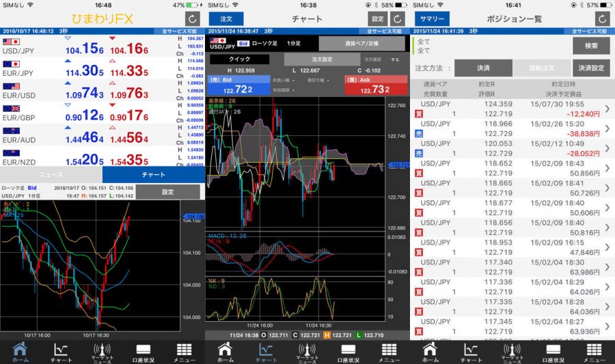The width and height of the screenshot is (615, 364).
Task: Select メニュー icon in ポジション一覧 screen navbar
Action: (594, 352)
